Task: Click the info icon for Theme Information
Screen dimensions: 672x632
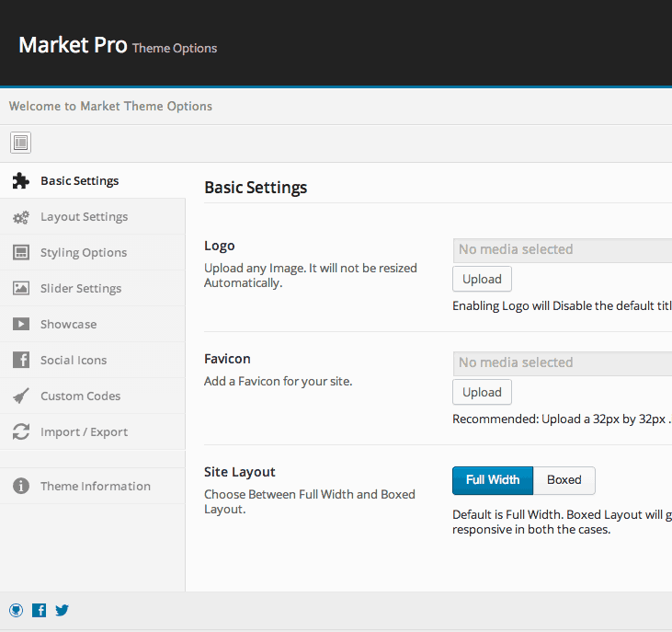Action: point(20,487)
